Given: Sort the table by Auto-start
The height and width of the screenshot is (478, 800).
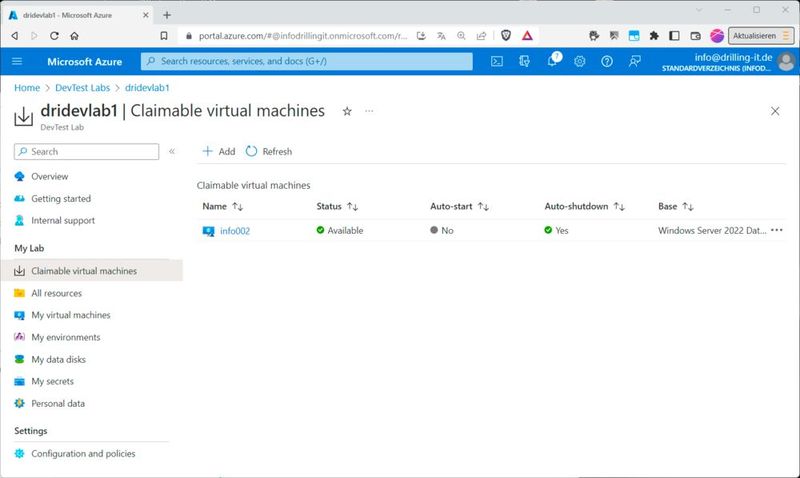Looking at the screenshot, I should coord(459,206).
